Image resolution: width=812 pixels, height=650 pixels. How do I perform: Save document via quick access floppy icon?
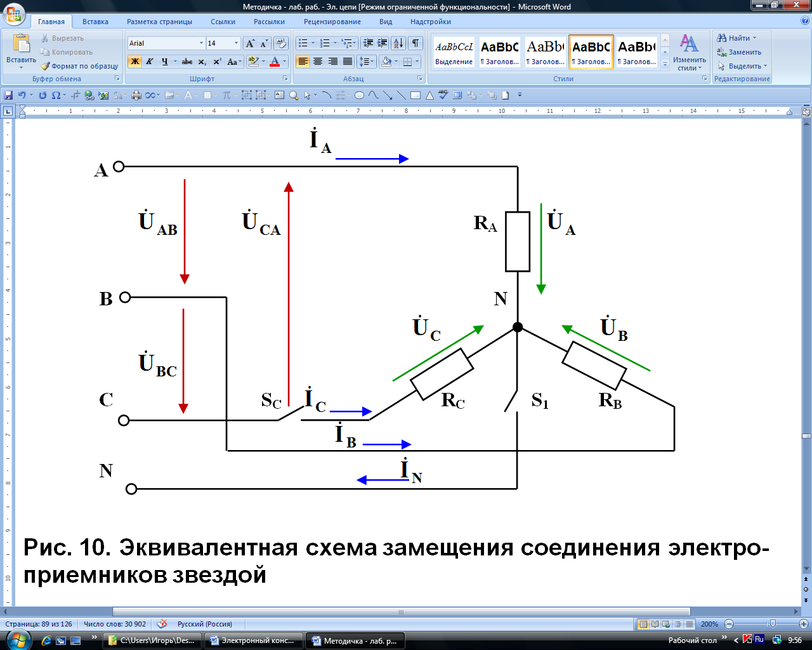click(x=8, y=95)
